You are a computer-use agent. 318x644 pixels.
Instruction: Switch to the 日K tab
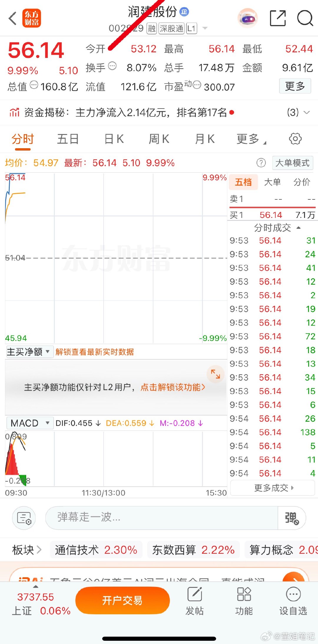pos(114,139)
